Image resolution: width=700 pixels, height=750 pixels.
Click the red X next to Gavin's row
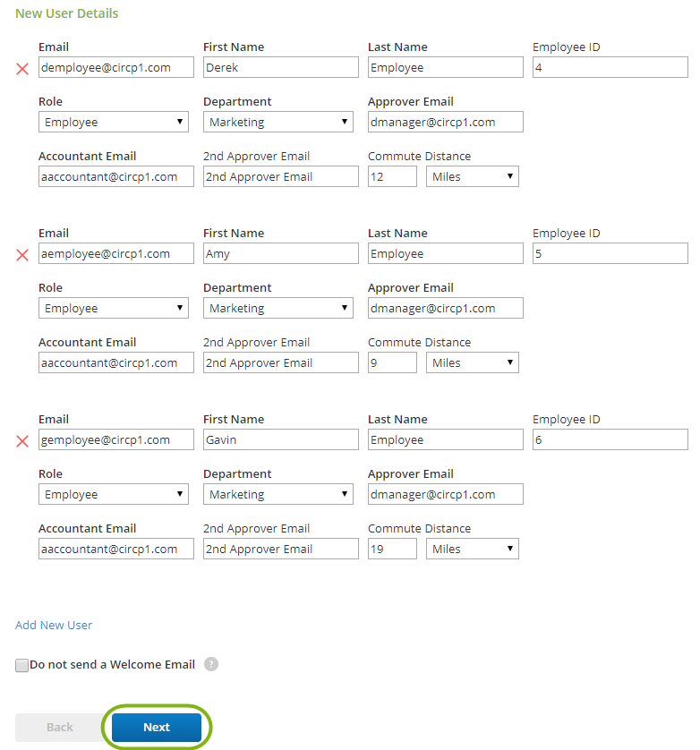pos(21,440)
